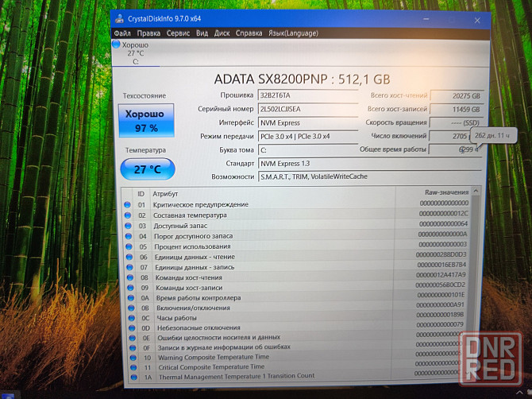Viewport: 532px width, 399px height.
Task: Select raw value '0000000288D0D3'
Action: [441, 254]
